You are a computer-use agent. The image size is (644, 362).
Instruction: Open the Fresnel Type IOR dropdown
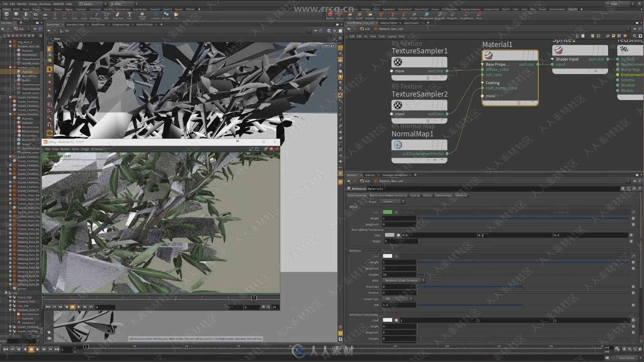pyautogui.click(x=397, y=299)
